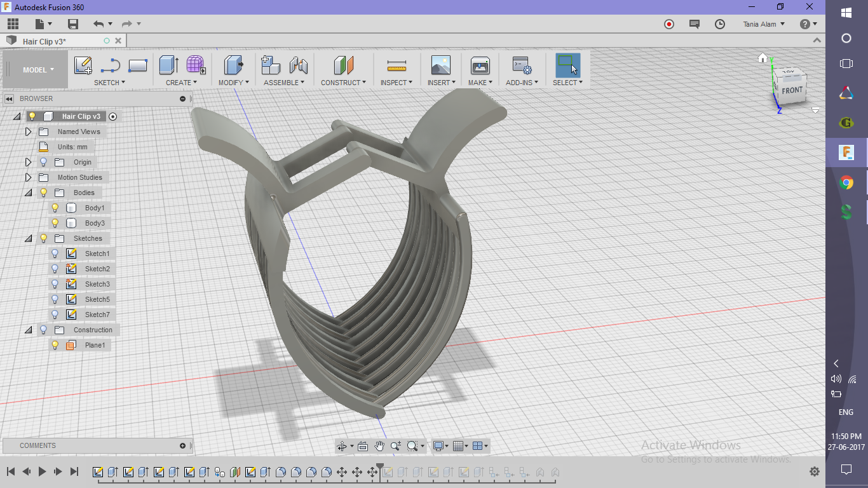Screen dimensions: 868x488
Task: Activate the Select tool icon
Action: (567, 65)
